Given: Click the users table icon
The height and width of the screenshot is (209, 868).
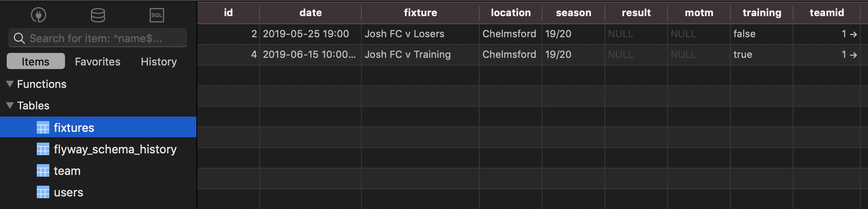Looking at the screenshot, I should (43, 192).
